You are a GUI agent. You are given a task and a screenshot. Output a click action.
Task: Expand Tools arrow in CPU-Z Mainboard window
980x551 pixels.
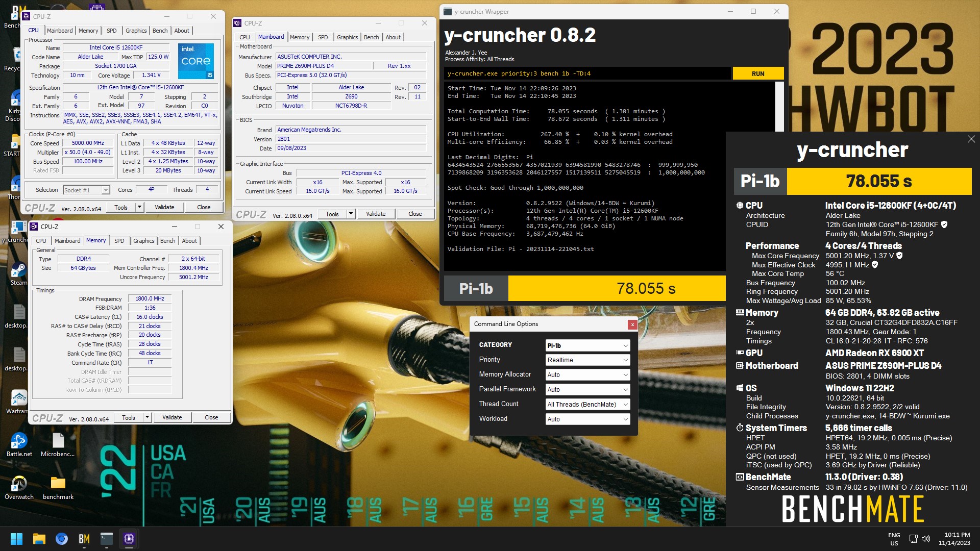(x=351, y=214)
